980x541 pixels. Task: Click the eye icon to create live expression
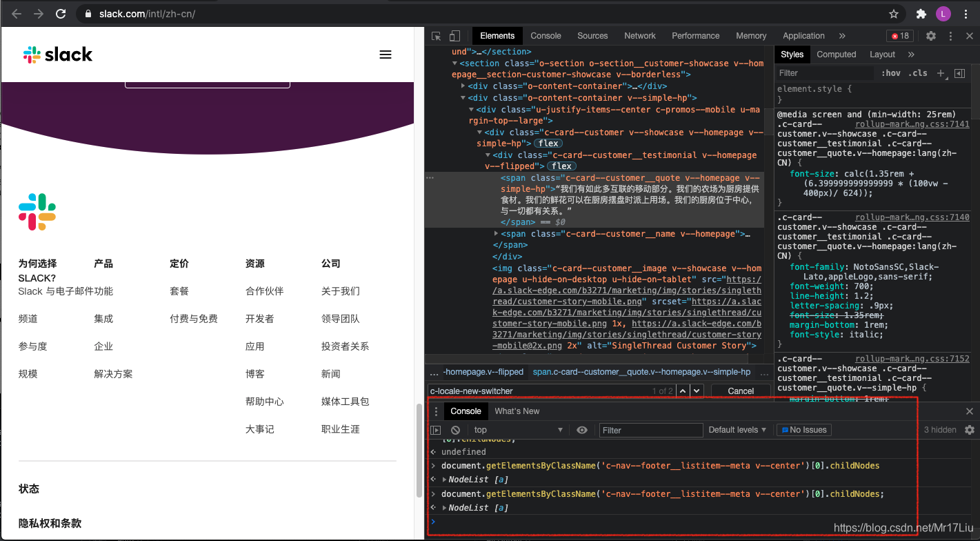[x=581, y=430]
